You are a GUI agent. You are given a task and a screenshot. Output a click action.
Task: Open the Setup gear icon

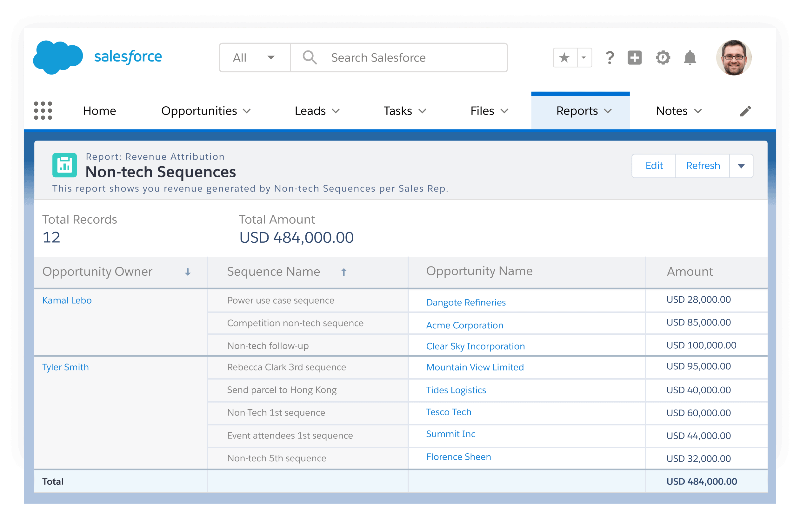[663, 57]
